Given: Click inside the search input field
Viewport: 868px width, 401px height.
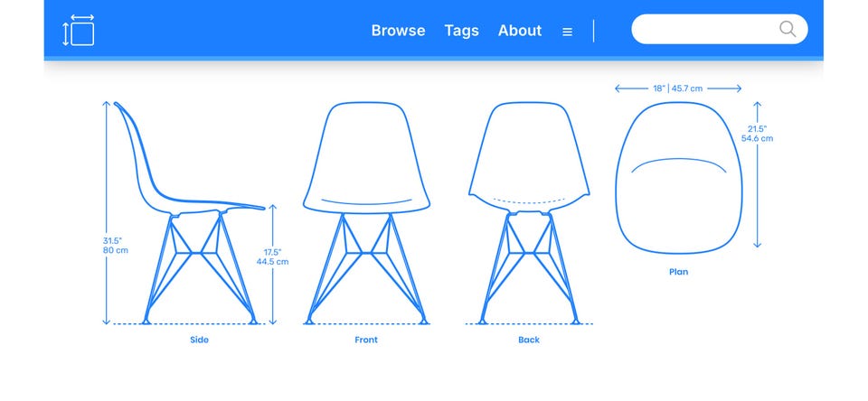Looking at the screenshot, I should (719, 29).
